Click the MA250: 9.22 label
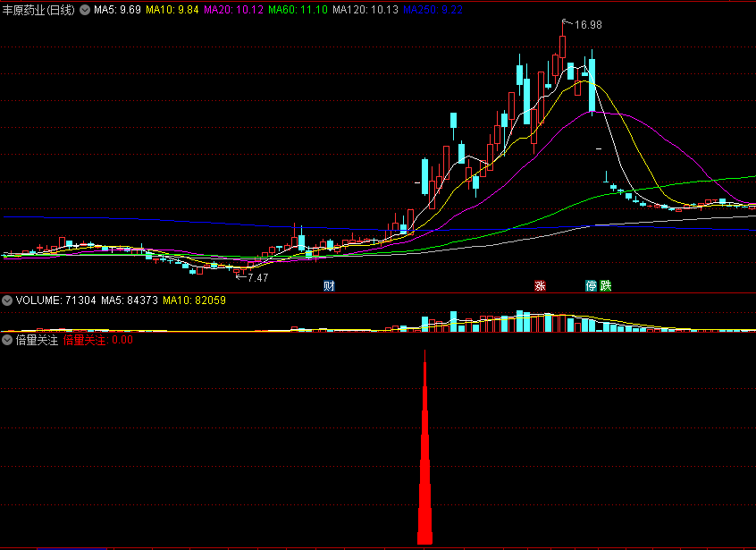This screenshot has height=550, width=756. (433, 10)
